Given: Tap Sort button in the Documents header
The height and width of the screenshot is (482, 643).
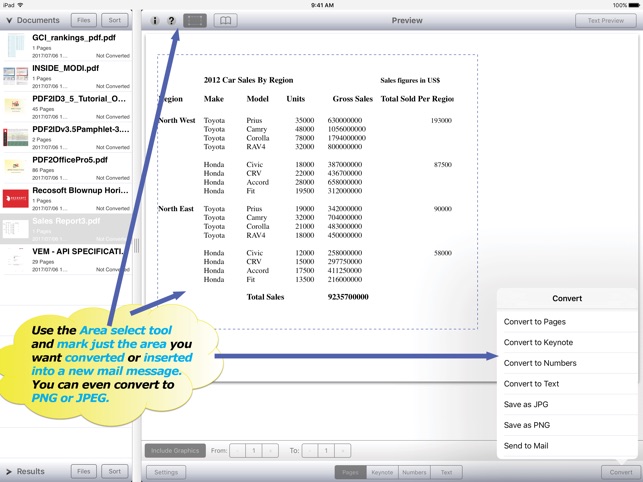Looking at the screenshot, I should click(115, 20).
